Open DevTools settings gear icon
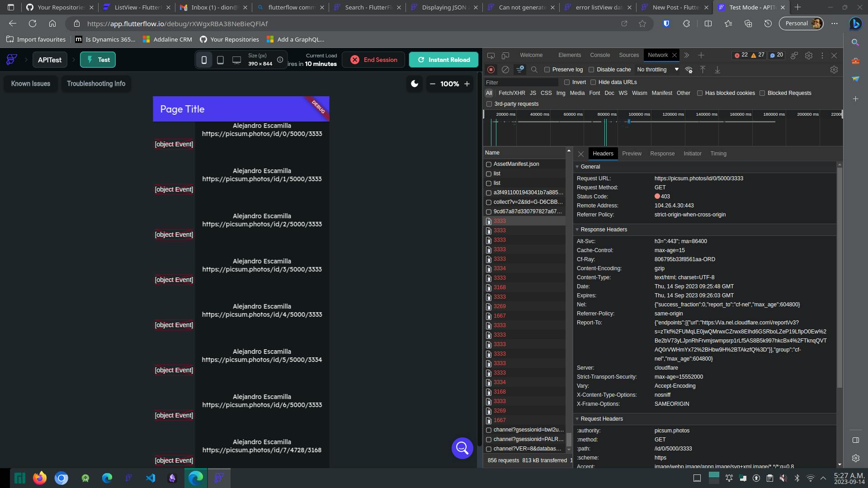 click(x=809, y=55)
